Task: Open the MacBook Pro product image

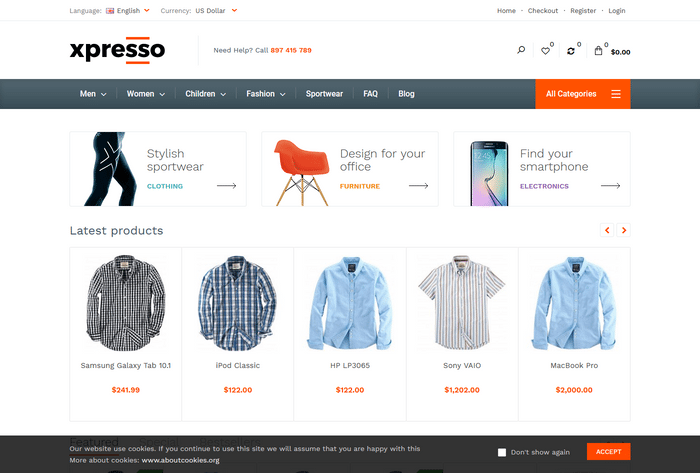Action: pos(574,303)
